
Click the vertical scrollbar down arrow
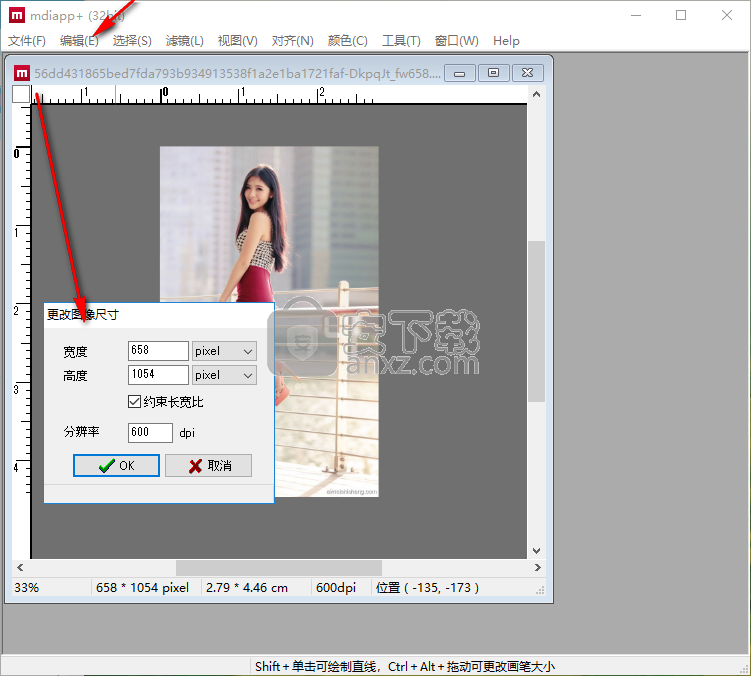tap(536, 550)
